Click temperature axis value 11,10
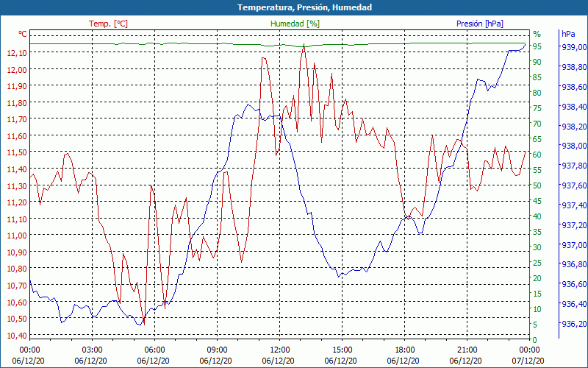 pos(17,219)
